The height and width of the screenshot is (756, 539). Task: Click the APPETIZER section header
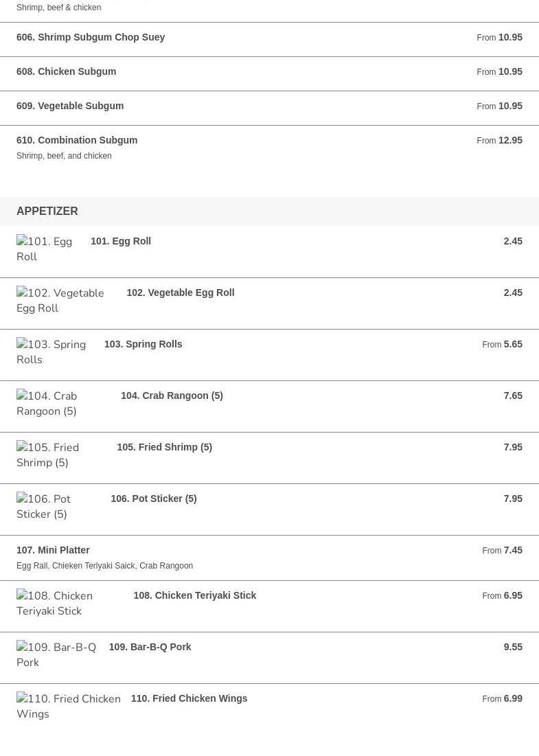pyautogui.click(x=47, y=211)
